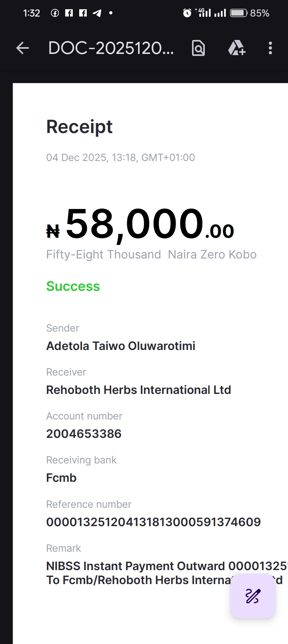The image size is (288, 644).
Task: Tap Add to Drive icon
Action: coord(236,48)
